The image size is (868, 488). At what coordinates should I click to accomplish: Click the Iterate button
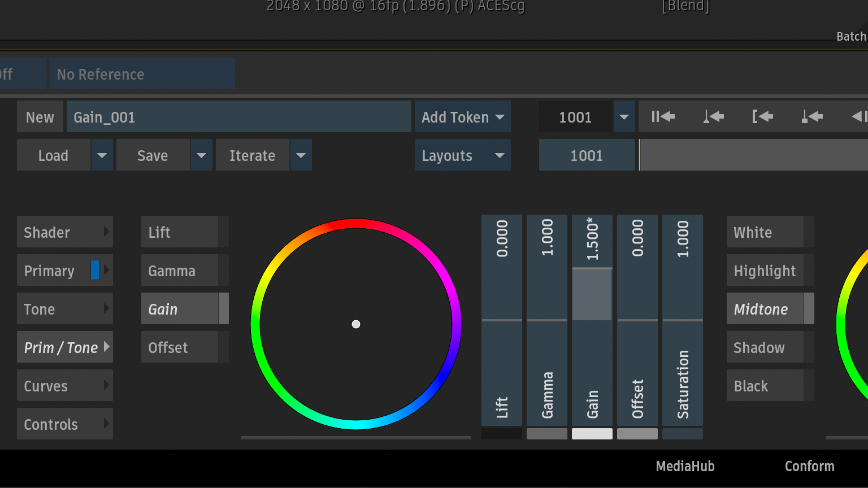click(x=253, y=155)
